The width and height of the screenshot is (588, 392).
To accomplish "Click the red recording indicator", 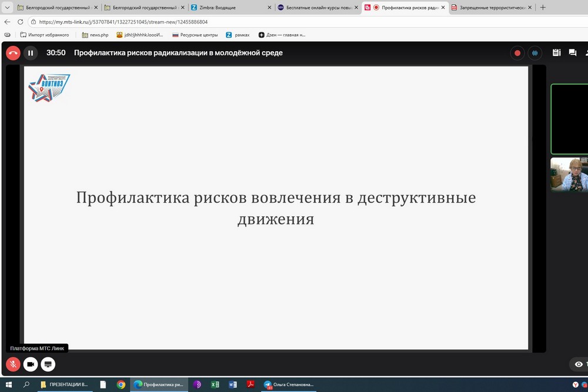I will (517, 53).
